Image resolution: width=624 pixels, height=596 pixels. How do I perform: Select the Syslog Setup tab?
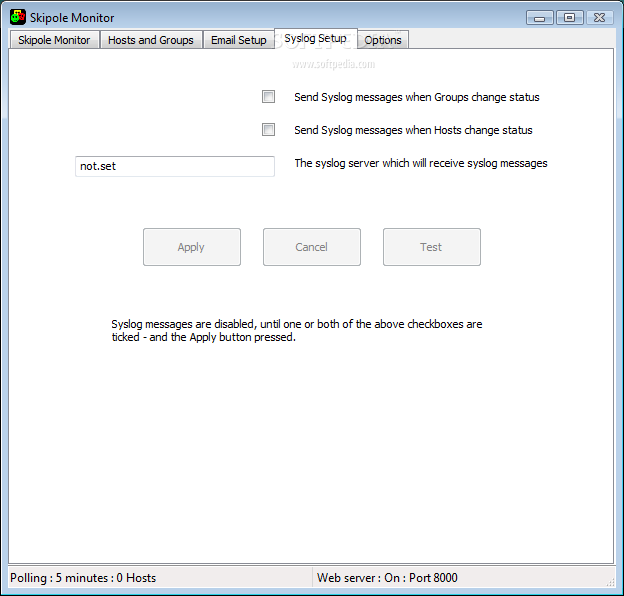point(316,39)
